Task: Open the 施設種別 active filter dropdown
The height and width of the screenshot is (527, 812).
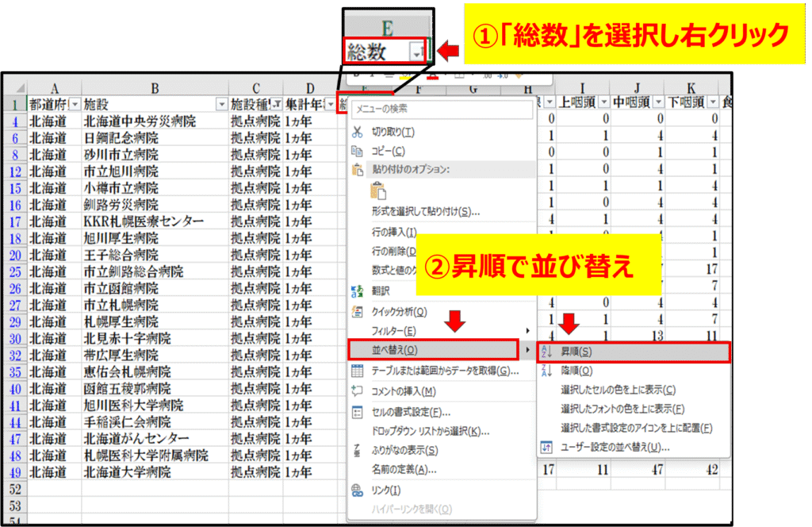Action: (276, 104)
